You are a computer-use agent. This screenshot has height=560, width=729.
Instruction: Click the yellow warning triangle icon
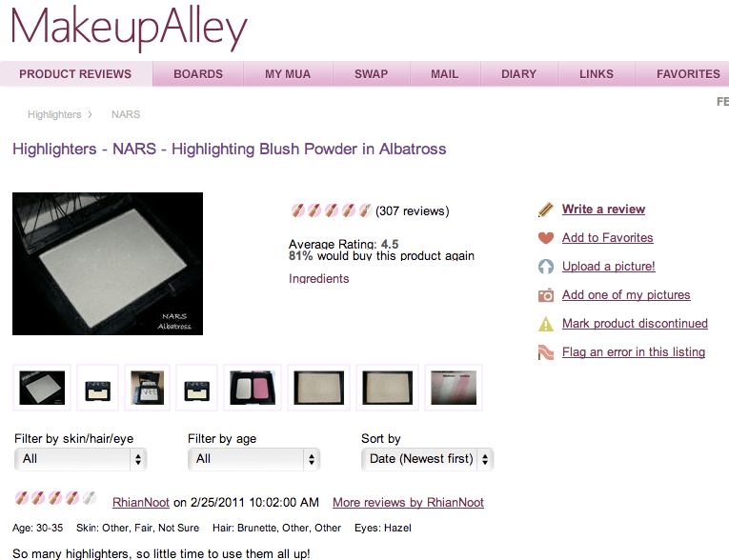(546, 324)
